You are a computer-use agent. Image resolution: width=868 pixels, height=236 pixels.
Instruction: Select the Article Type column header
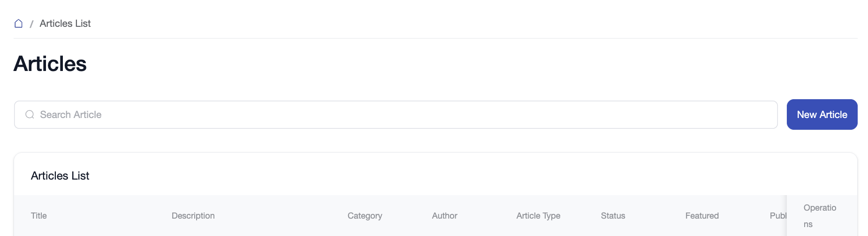pos(539,216)
